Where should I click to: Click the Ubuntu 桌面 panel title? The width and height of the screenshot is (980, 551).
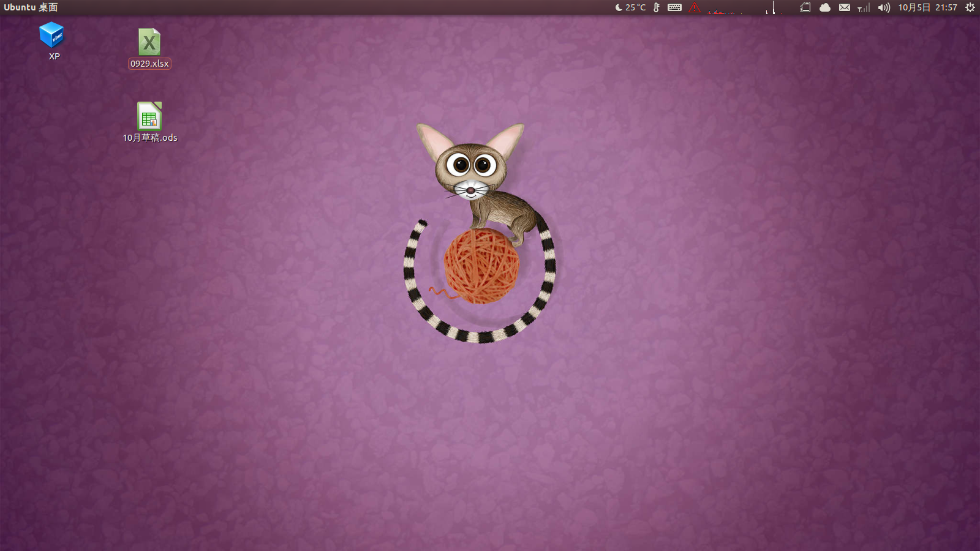pos(31,7)
